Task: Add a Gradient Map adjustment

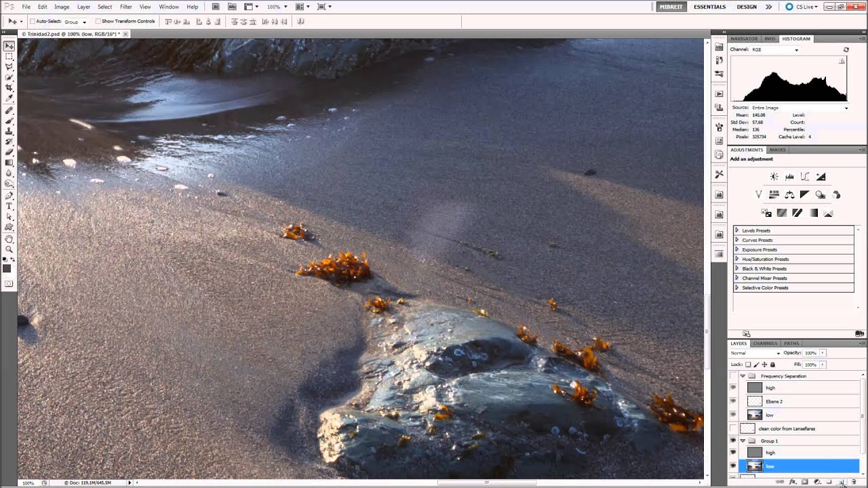Action: click(813, 213)
